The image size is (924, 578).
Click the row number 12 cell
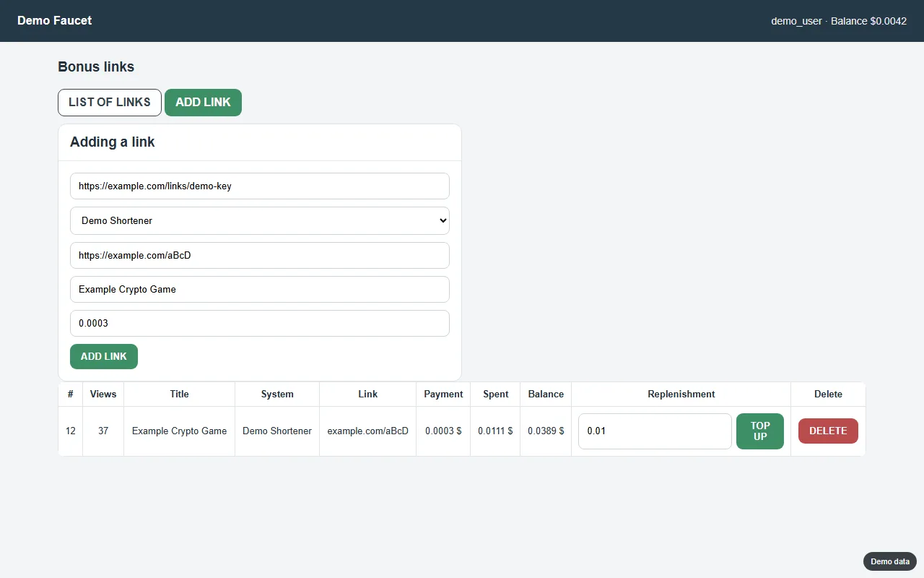tap(70, 431)
